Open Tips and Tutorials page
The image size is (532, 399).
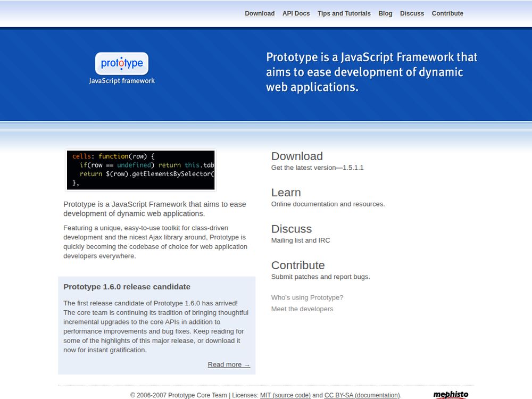[x=344, y=14]
